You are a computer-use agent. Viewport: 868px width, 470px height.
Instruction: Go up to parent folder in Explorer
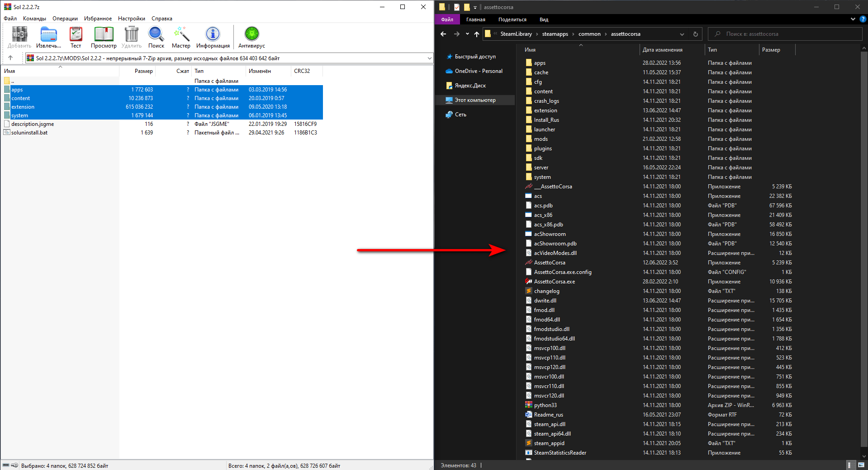477,34
